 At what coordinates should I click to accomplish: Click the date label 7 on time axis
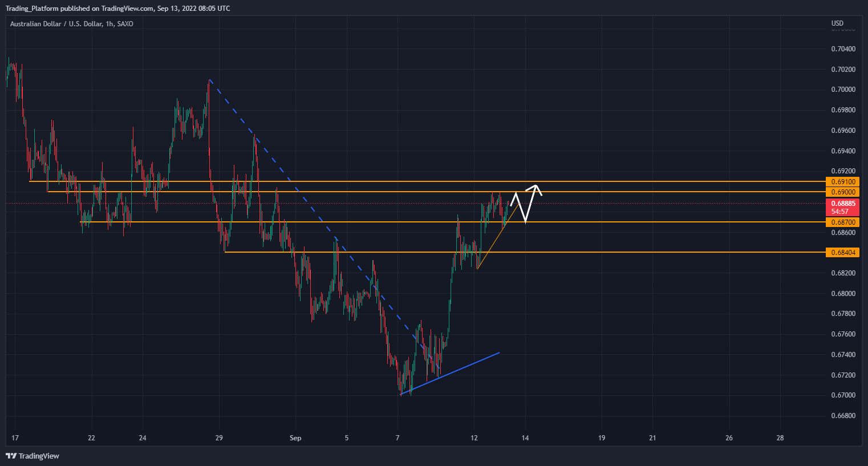pyautogui.click(x=398, y=438)
